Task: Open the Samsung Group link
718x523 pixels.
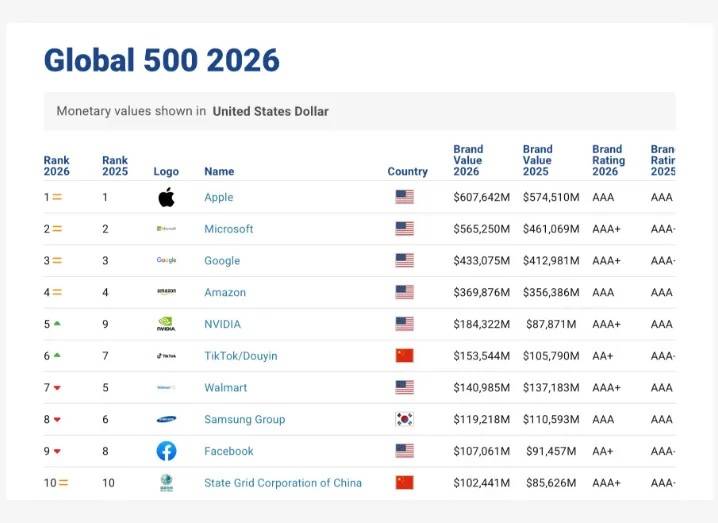Action: [244, 420]
